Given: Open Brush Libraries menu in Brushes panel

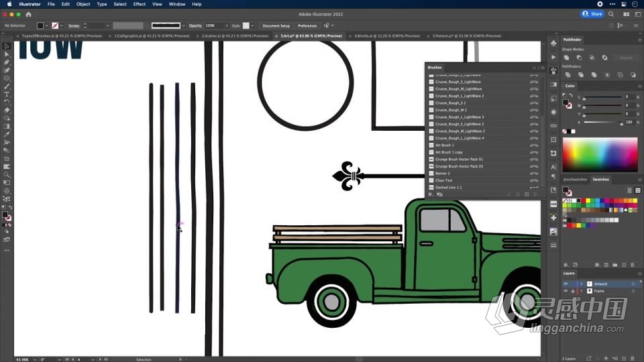Looking at the screenshot, I should pyautogui.click(x=431, y=194).
